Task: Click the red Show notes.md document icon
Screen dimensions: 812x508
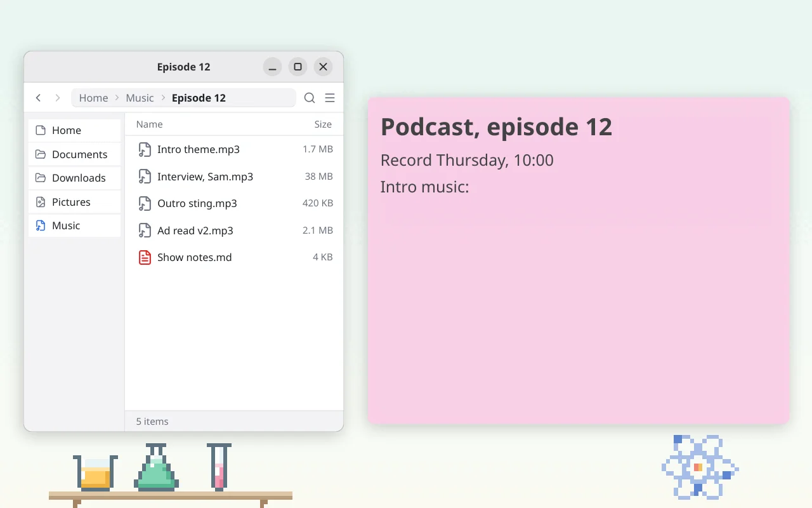Action: pos(145,257)
